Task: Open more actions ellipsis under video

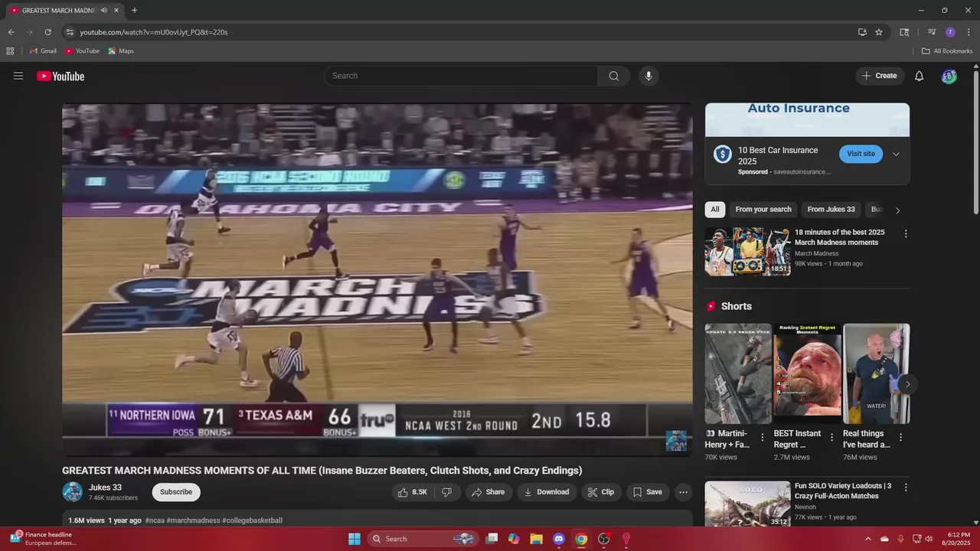Action: click(x=684, y=492)
